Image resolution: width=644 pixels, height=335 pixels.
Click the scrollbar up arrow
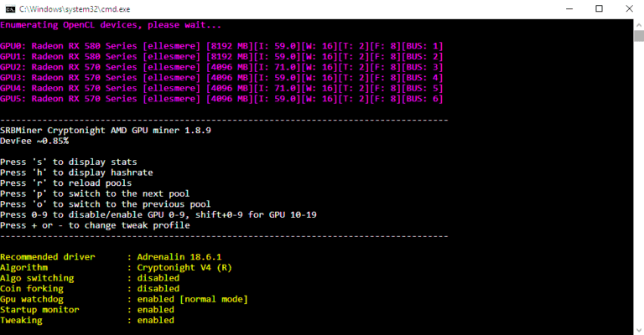pyautogui.click(x=639, y=24)
